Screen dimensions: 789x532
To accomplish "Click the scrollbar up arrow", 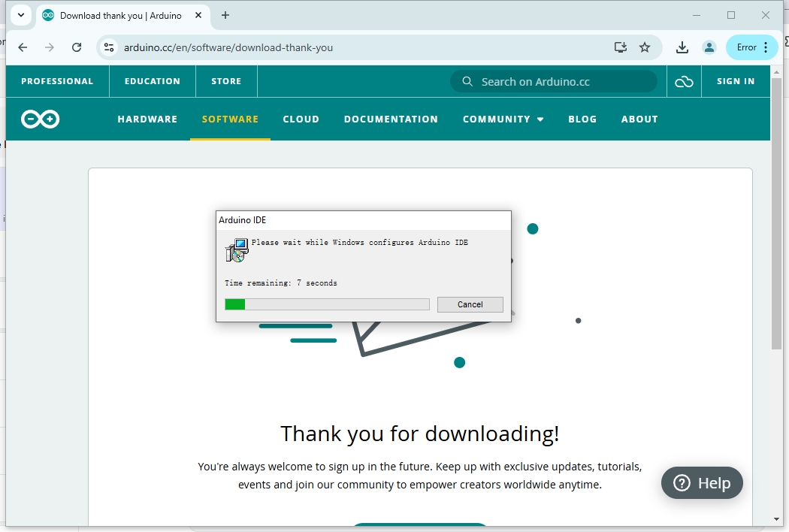I will [777, 72].
